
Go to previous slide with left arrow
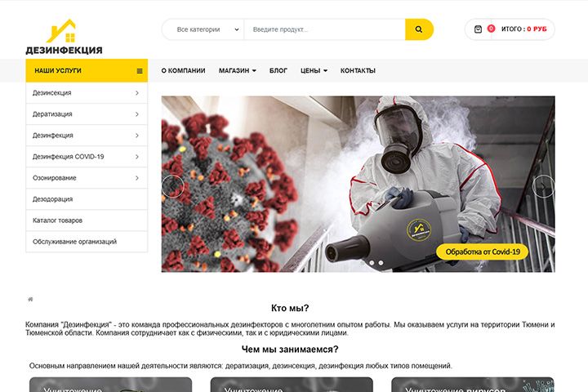(173, 186)
